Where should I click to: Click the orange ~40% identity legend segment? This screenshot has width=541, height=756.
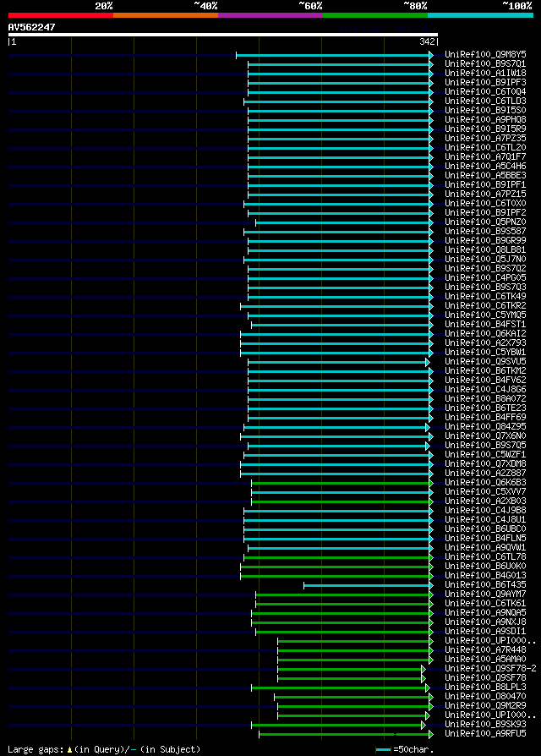(x=166, y=15)
